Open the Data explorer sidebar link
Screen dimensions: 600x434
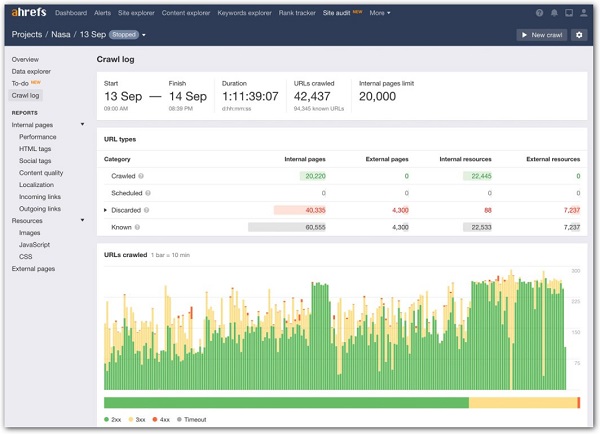[x=32, y=72]
